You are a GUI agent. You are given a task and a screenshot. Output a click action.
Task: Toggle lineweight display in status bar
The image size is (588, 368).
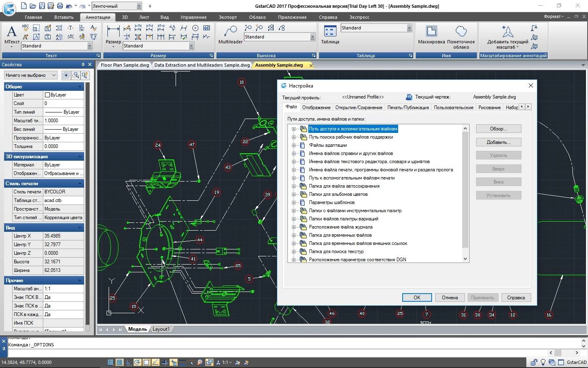pos(183,362)
